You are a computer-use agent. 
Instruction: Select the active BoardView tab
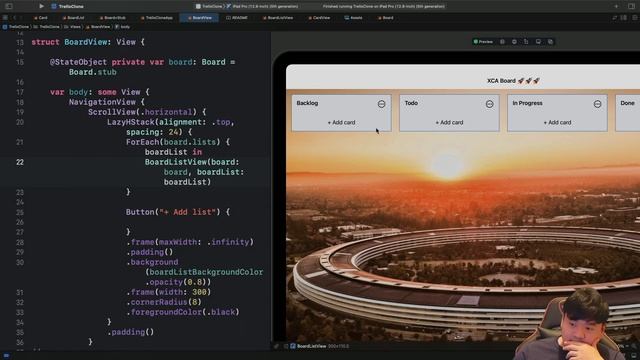pos(199,18)
